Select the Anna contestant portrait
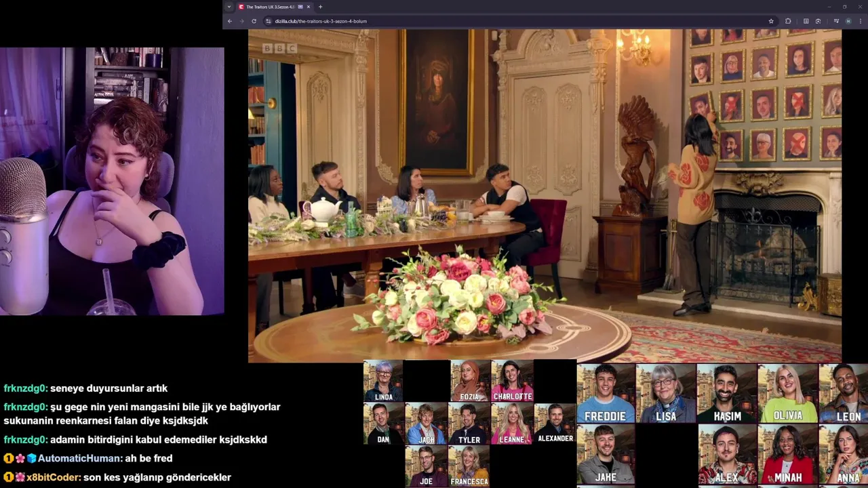 [844, 454]
